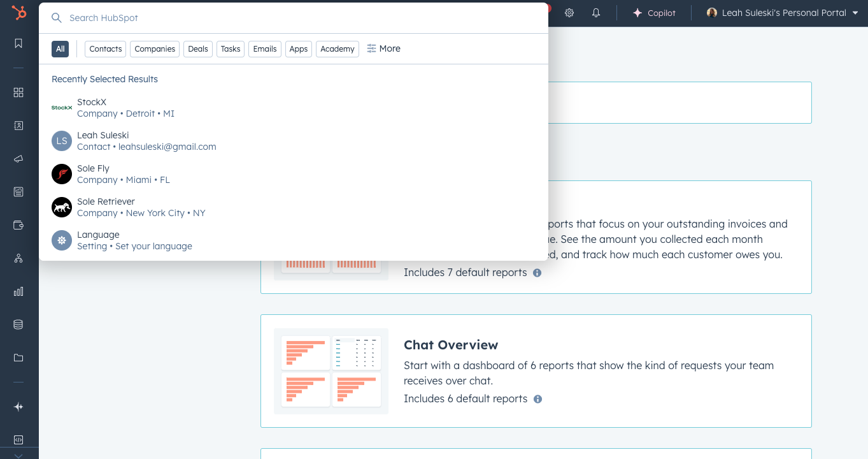Click the leahsuleski@gmail.com text
The width and height of the screenshot is (868, 459).
tap(167, 147)
